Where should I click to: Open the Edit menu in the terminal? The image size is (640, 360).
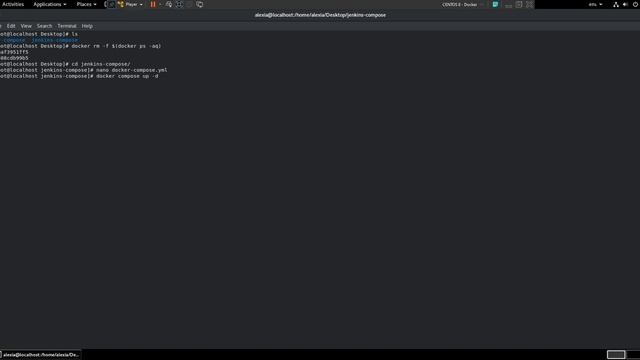[11, 26]
